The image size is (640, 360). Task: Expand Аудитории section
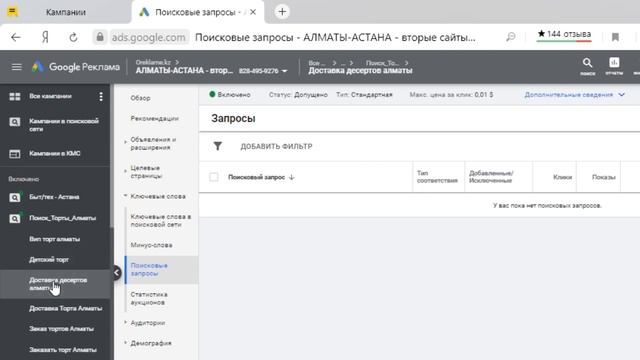[125, 322]
